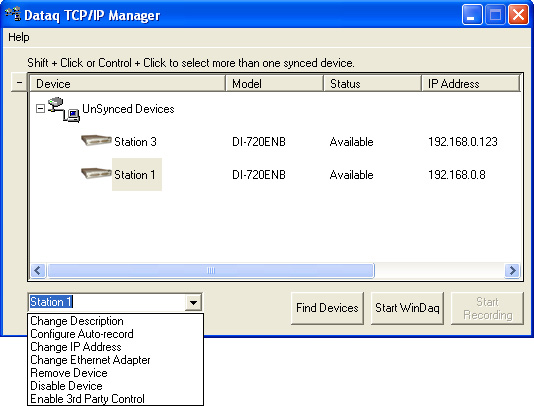Click the Status column header
The image size is (534, 406).
click(372, 83)
